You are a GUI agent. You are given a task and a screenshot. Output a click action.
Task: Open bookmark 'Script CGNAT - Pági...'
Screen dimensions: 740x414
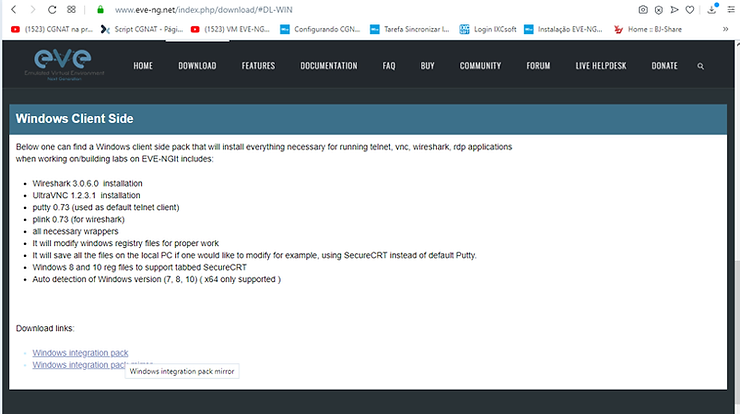[x=142, y=29]
